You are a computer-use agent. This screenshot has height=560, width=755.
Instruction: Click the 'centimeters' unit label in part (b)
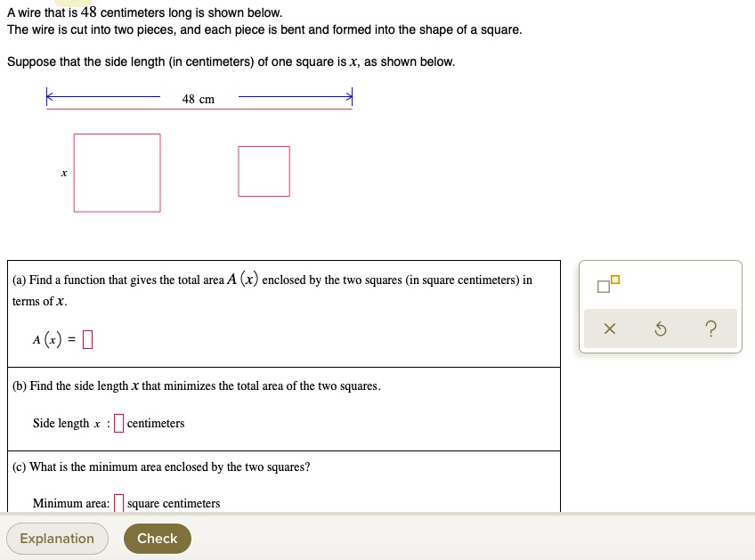156,423
